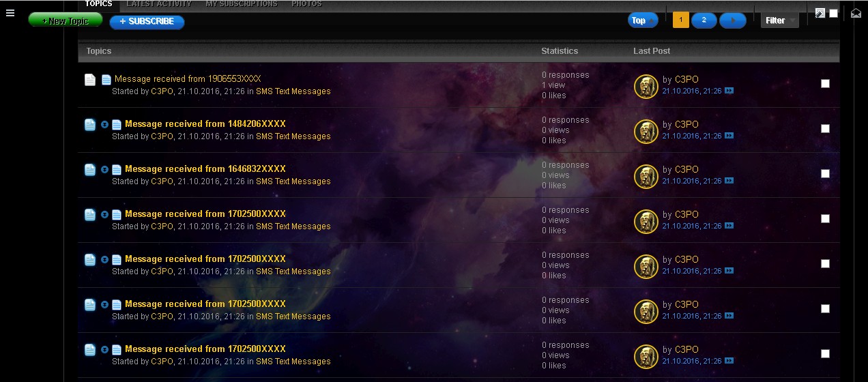Click last post date in 1646832XXXX row
The width and height of the screenshot is (868, 382).
[x=692, y=181]
